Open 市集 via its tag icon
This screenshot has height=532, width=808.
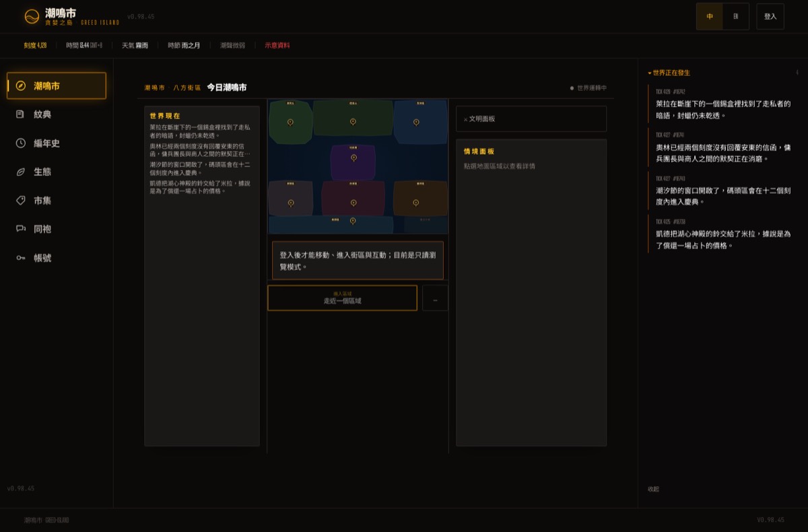[20, 200]
